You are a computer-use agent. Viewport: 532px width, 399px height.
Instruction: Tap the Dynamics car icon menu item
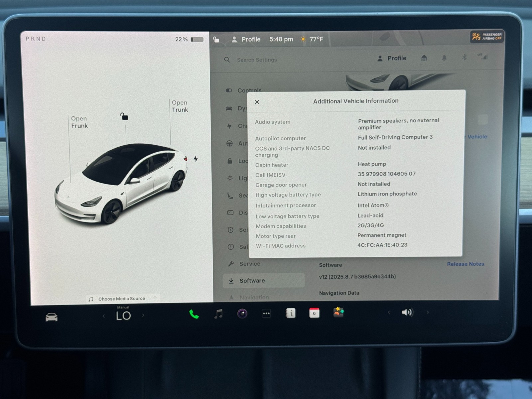point(229,108)
